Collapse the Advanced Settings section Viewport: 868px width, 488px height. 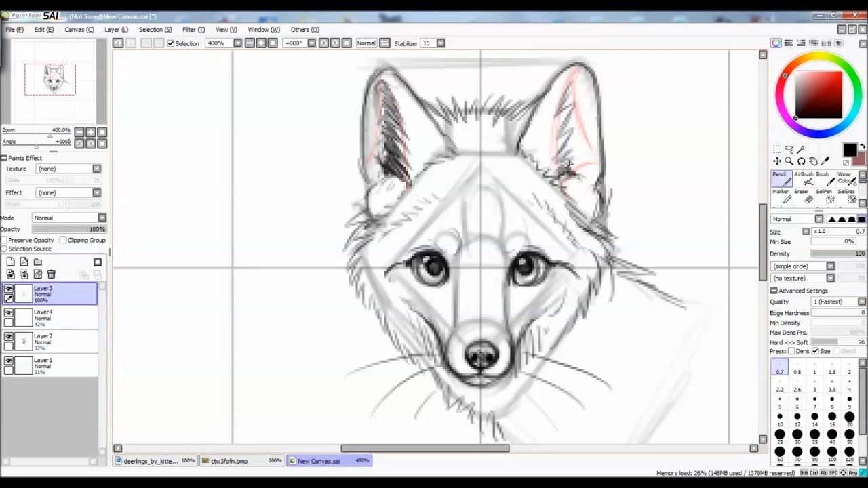[x=773, y=290]
